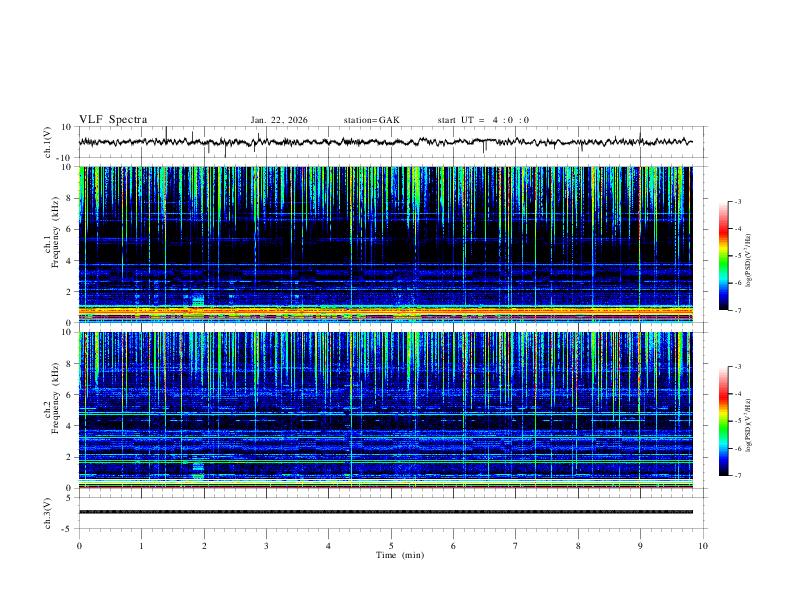Click time axis tick label "8"

tap(578, 546)
